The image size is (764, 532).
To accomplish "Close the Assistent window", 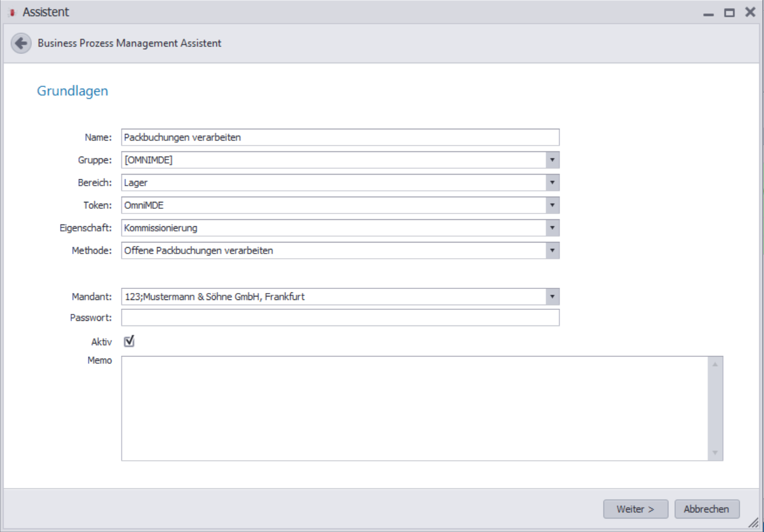I will click(750, 12).
